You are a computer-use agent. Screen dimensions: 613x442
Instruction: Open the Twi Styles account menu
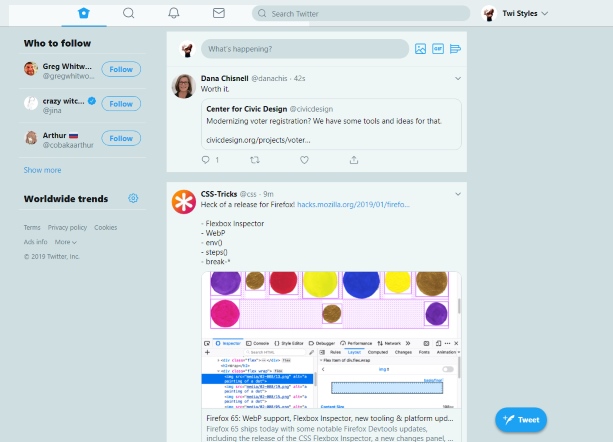pos(515,14)
